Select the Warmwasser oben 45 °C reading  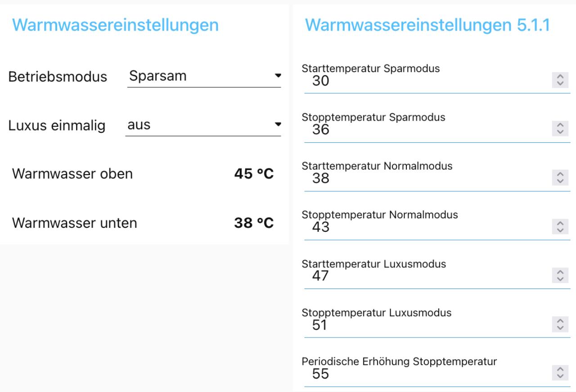(254, 174)
